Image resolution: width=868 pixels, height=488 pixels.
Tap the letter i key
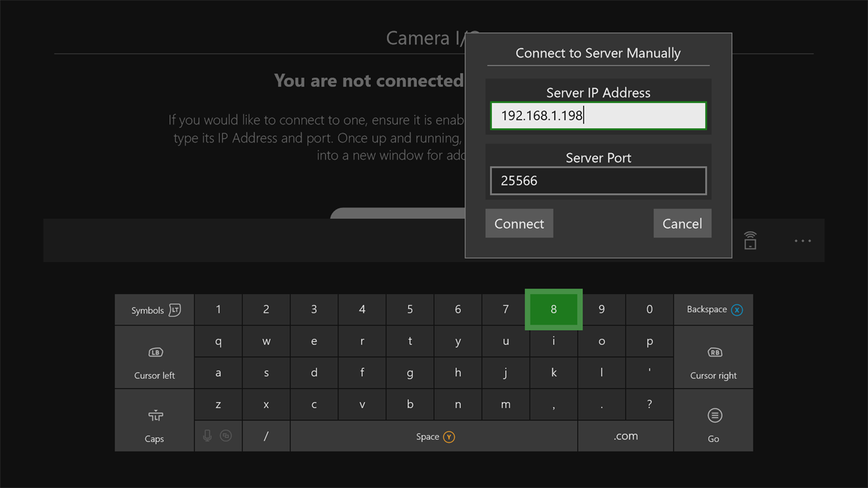(553, 342)
